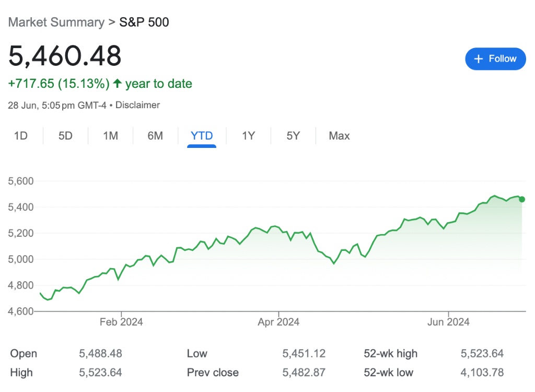Screen dimensions: 535x392
Task: Click the Follow button
Action: [494, 59]
